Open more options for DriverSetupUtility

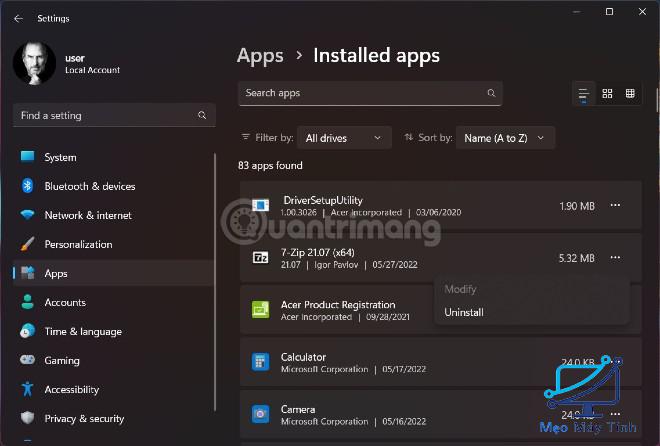click(615, 205)
